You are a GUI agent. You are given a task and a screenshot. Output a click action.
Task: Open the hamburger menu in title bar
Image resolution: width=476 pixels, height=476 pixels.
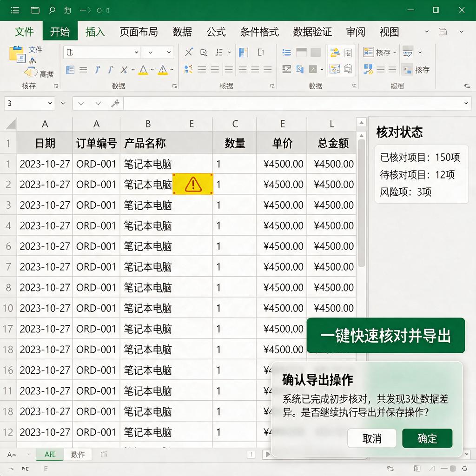point(15,10)
